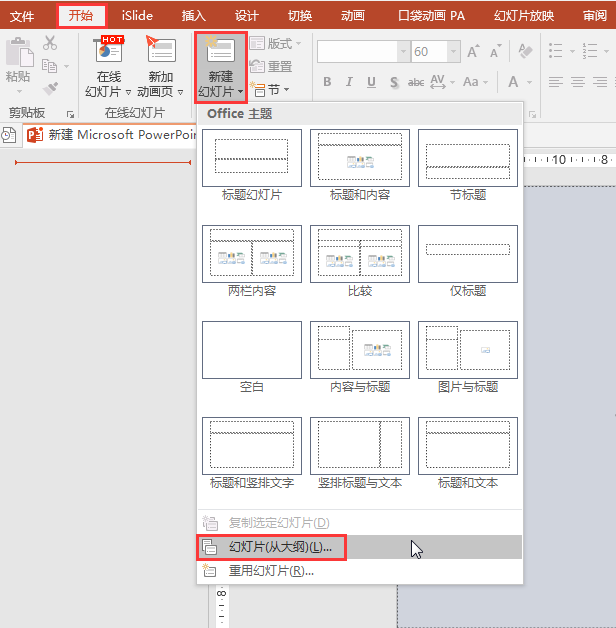Choose the 比较 layout

point(360,254)
